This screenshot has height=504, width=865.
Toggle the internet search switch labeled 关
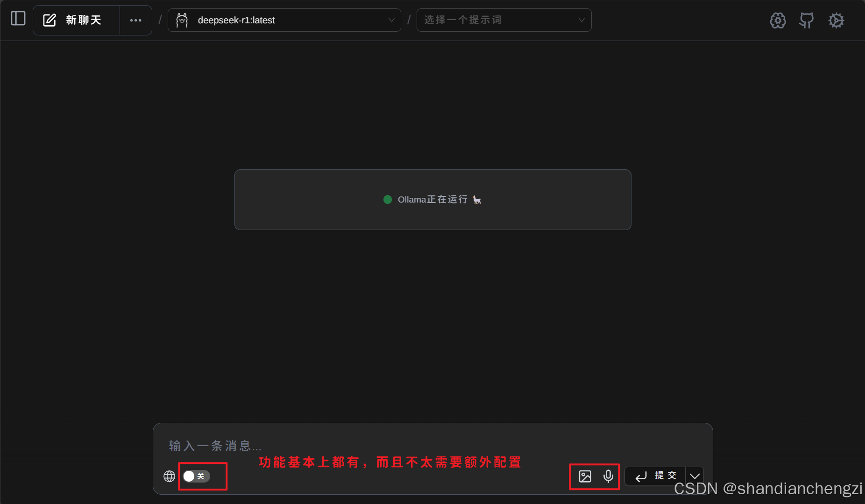tap(196, 476)
